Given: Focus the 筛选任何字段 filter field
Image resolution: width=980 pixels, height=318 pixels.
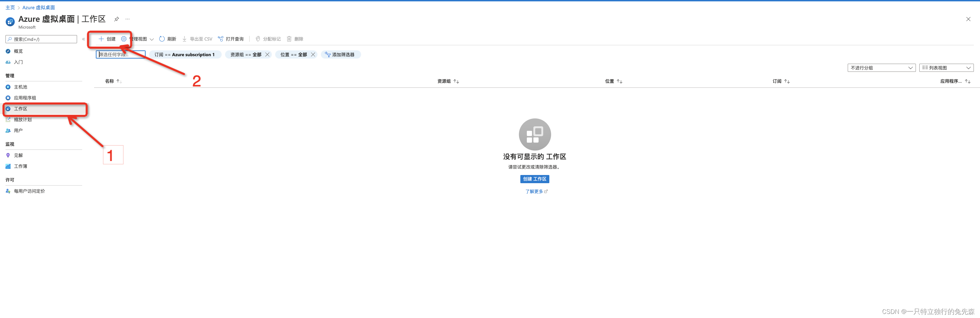Looking at the screenshot, I should [121, 54].
